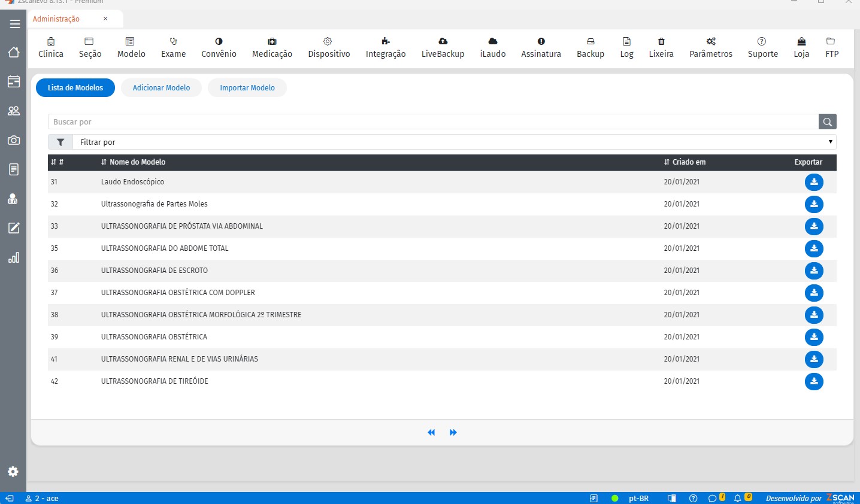Open the schedule card icon in sidebar
Image resolution: width=860 pixels, height=504 pixels.
(14, 81)
